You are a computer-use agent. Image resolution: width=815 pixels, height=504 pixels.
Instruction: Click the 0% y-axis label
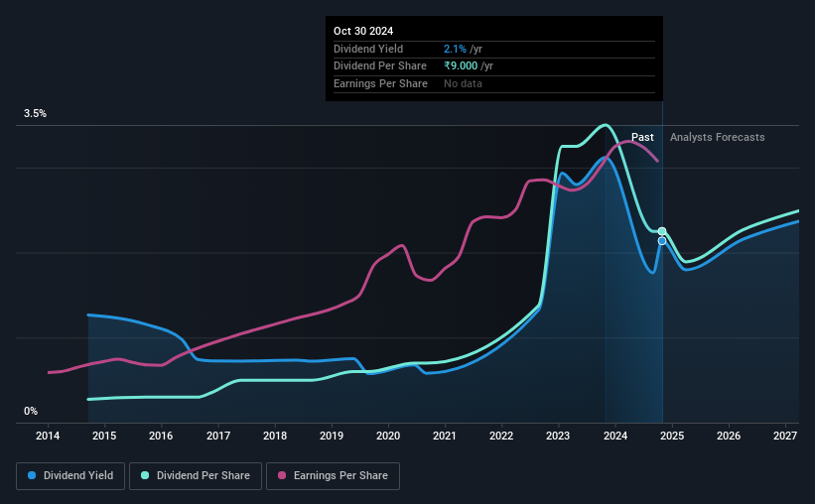(31, 411)
